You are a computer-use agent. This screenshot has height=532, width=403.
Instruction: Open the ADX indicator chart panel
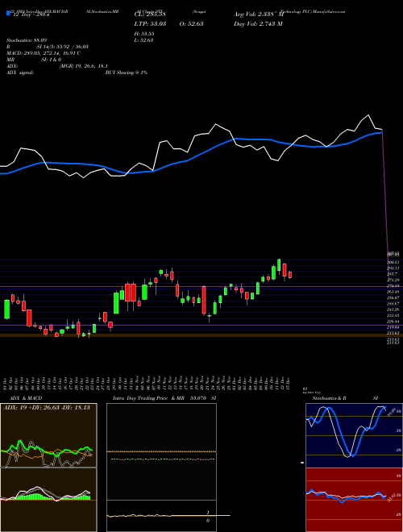click(48, 435)
